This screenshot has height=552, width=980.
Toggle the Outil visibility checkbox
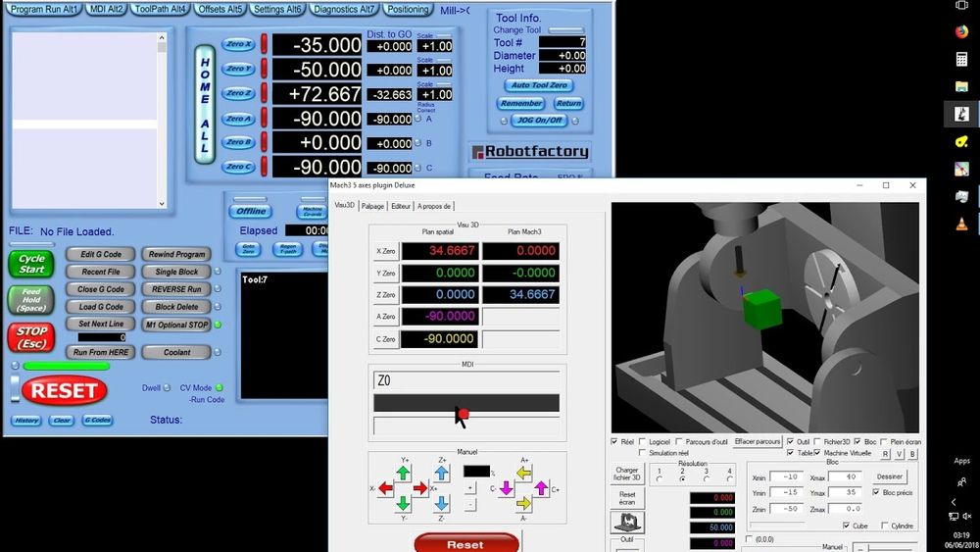click(x=791, y=441)
